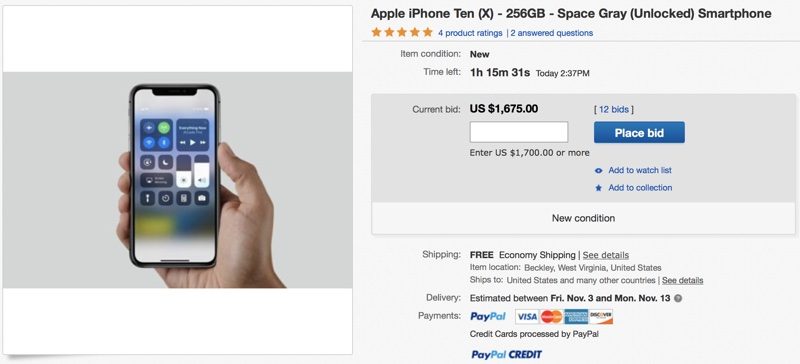Add item to watch list link
Image resolution: width=800 pixels, height=364 pixels.
click(640, 170)
